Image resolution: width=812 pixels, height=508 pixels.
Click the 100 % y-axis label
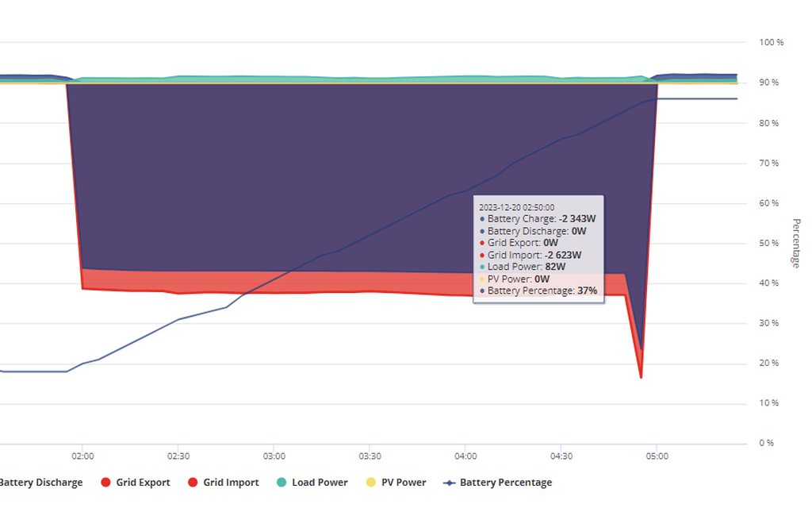[771, 42]
